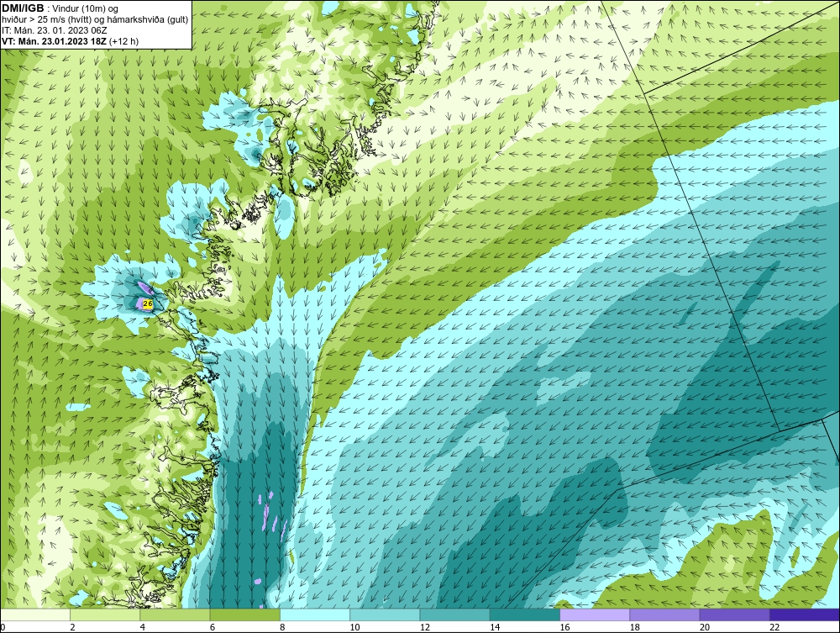Click the '4' scale label

click(x=143, y=628)
